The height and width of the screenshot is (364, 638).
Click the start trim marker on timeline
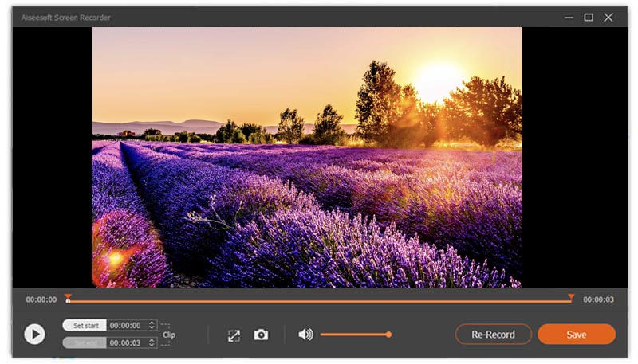coord(68,298)
